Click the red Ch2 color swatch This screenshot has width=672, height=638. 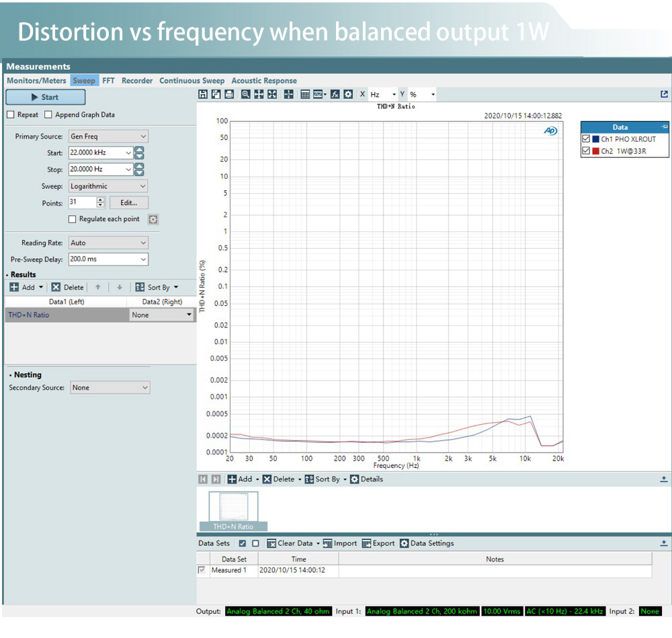[x=595, y=151]
